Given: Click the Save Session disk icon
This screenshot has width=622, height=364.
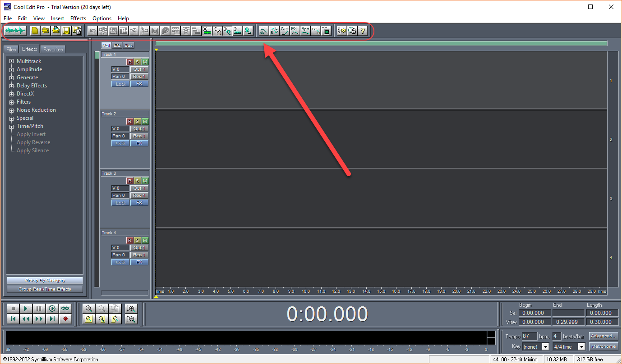Looking at the screenshot, I should click(x=66, y=31).
